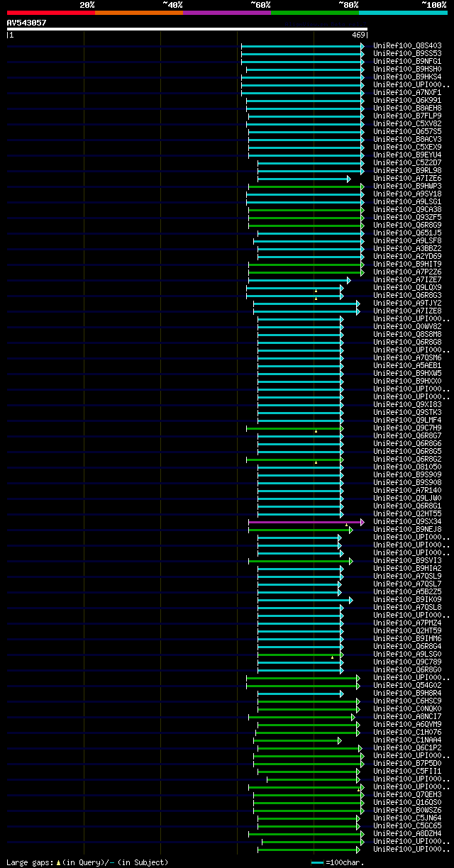Select the UniRef100_A8NCI7 entry
Image resolution: width=454 pixels, height=868 pixels.
coord(407,716)
